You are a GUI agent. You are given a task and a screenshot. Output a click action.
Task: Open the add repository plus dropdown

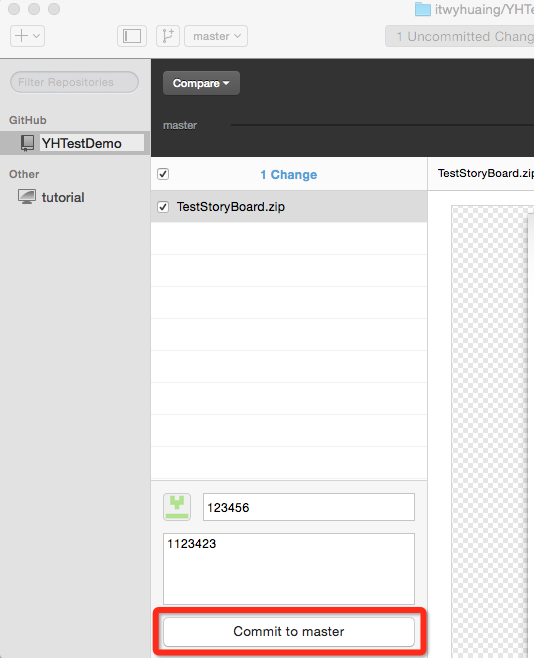(27, 36)
